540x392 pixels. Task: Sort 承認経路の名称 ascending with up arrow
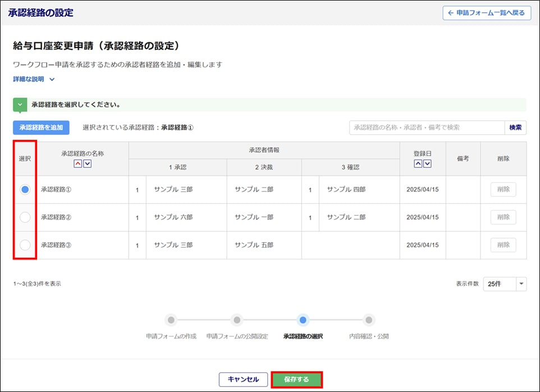[78, 163]
